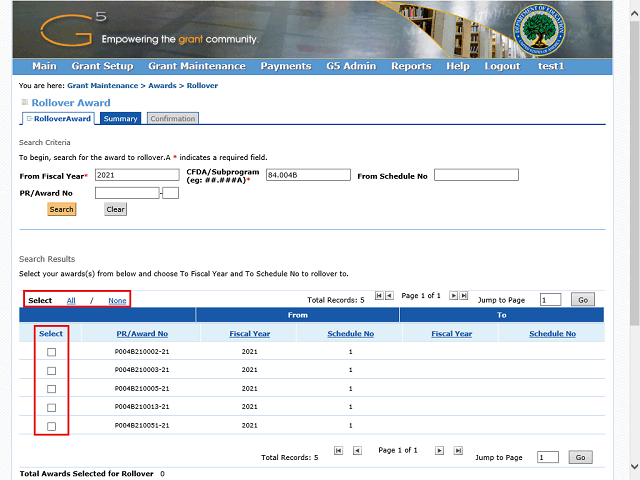Click the All link to select all awards

pos(71,300)
